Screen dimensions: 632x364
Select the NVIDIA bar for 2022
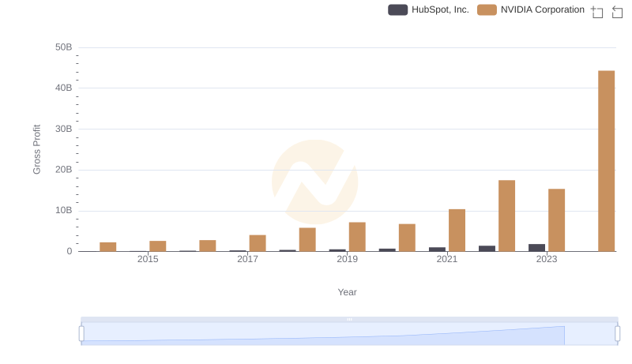point(506,216)
